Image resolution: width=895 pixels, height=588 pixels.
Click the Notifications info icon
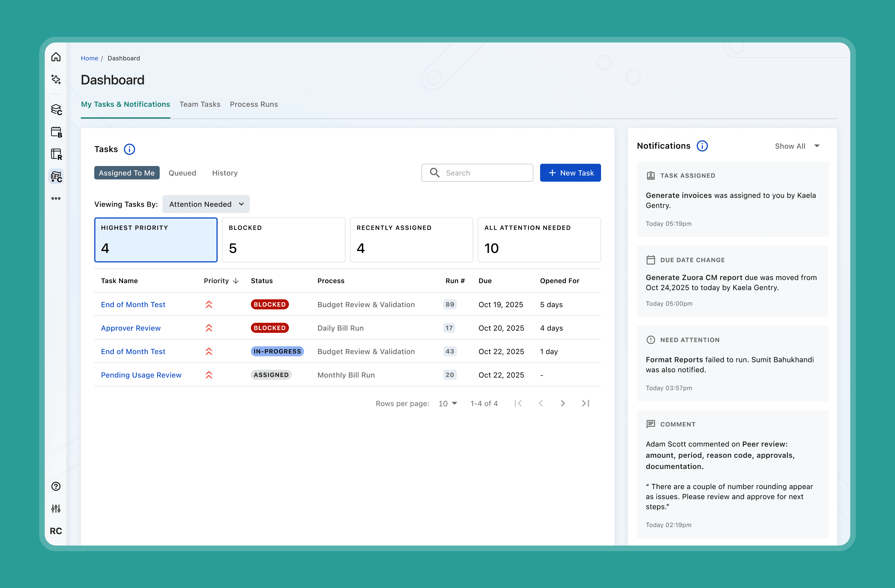702,146
